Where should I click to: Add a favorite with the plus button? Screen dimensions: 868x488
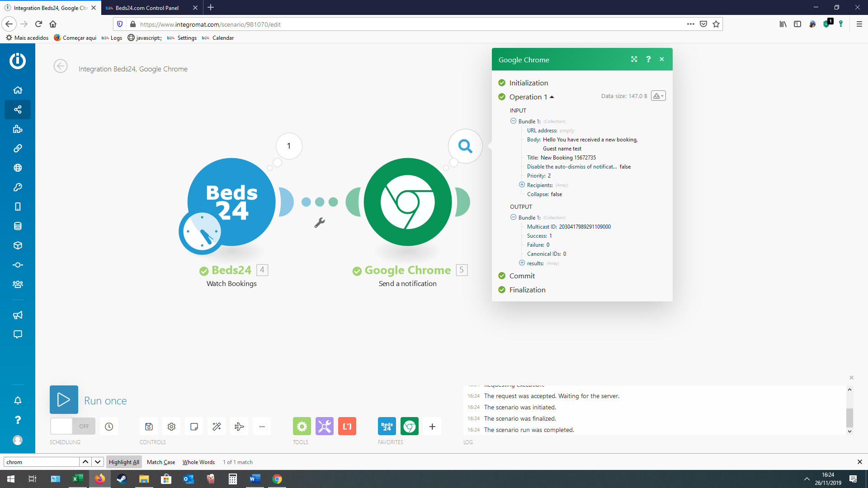(432, 426)
